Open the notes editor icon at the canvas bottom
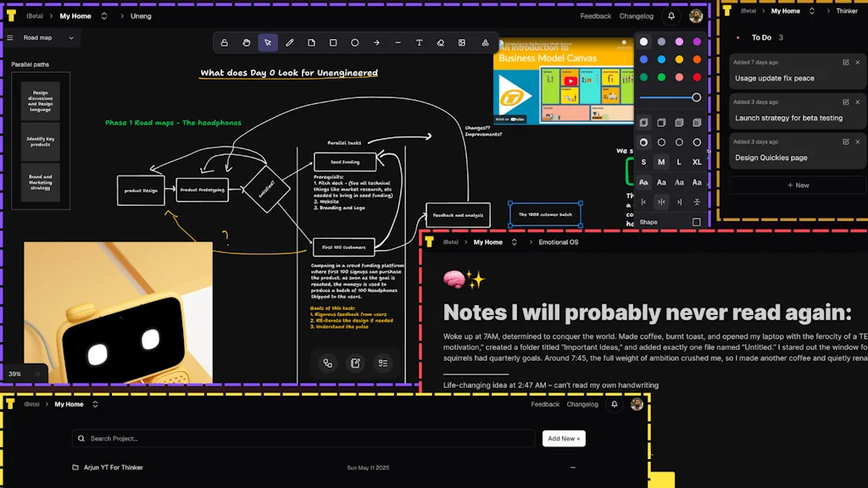 [x=356, y=363]
